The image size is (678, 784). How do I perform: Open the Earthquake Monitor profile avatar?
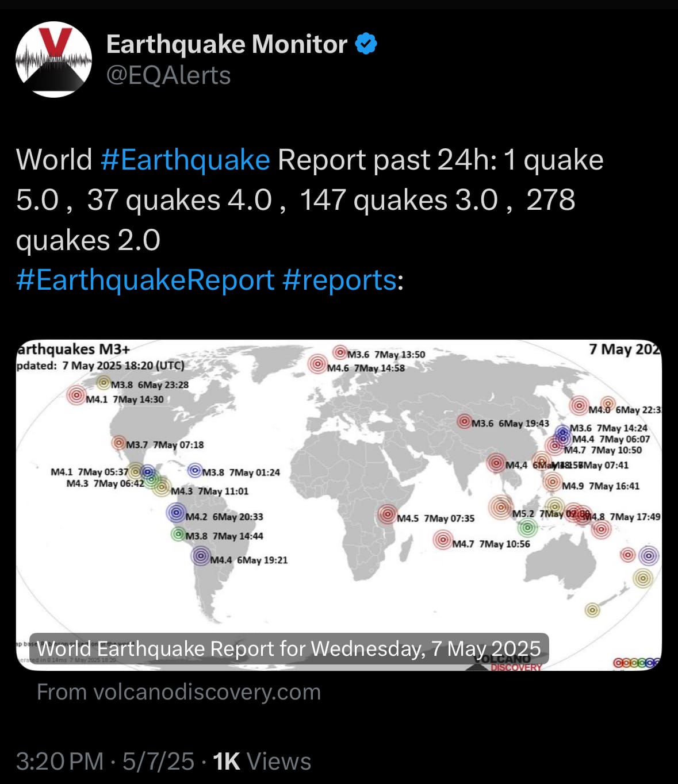click(x=53, y=60)
